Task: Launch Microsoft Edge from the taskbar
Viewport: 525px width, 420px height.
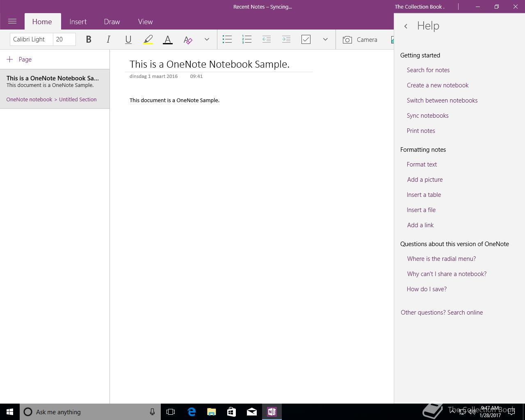Action: pyautogui.click(x=191, y=412)
